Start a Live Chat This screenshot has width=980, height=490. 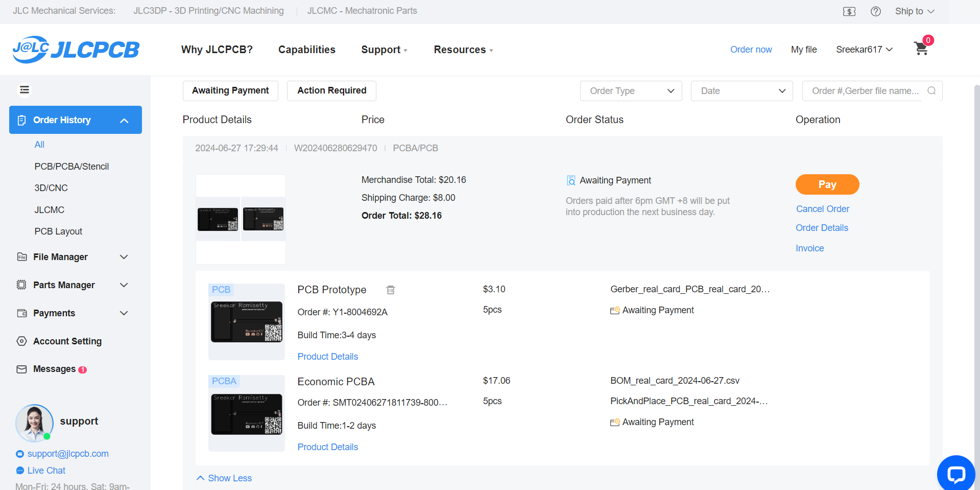point(46,471)
